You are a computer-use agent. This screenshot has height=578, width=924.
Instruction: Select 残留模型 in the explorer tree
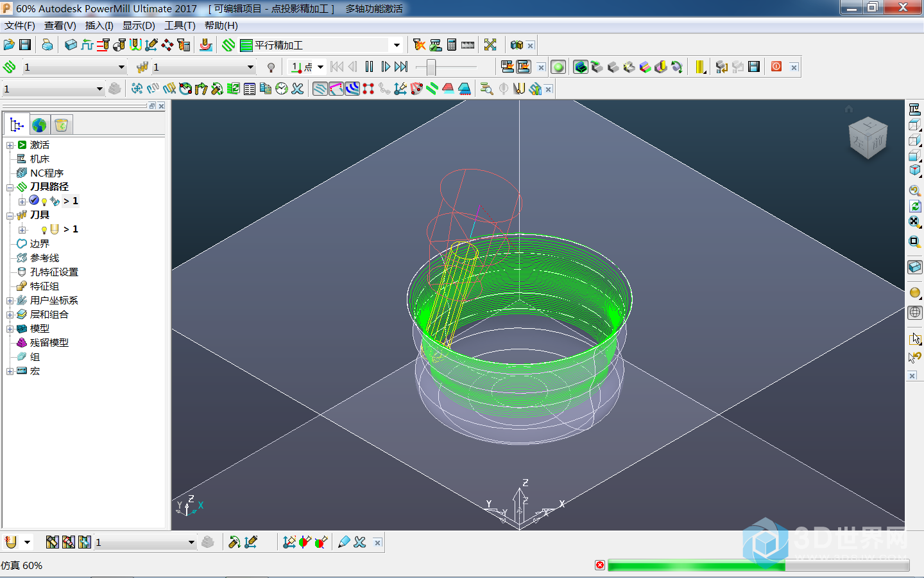(x=49, y=342)
